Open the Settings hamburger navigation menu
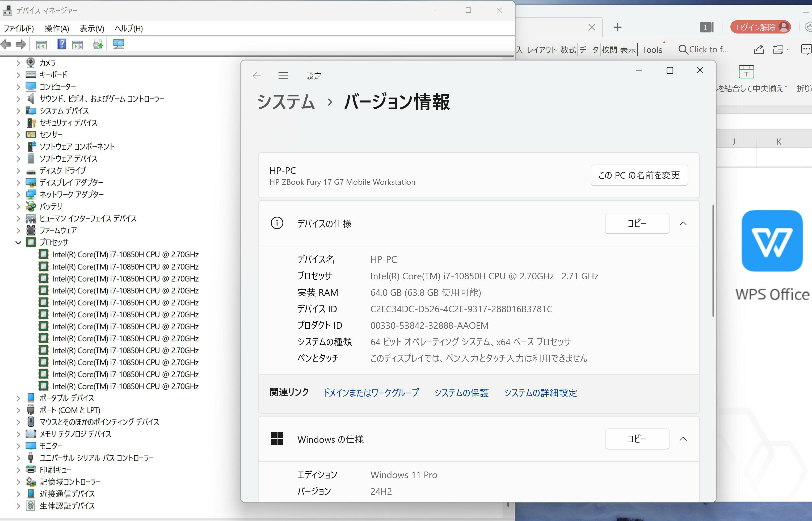Screen dimensions: 812x521 (x=283, y=76)
